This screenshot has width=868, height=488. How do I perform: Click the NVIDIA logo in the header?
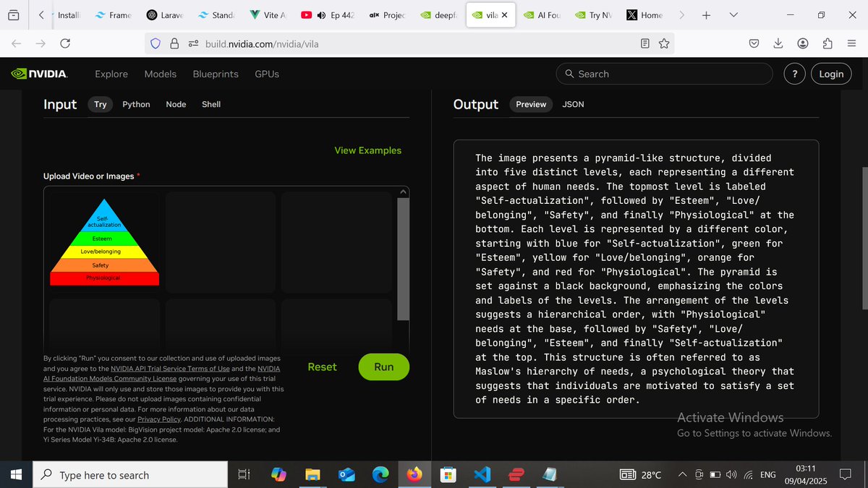pyautogui.click(x=39, y=74)
